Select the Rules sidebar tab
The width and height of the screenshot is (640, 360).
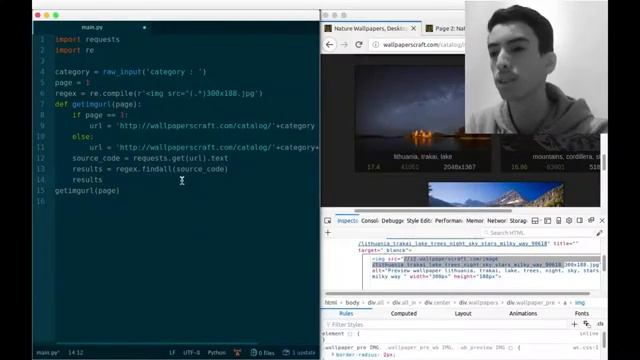(x=346, y=313)
